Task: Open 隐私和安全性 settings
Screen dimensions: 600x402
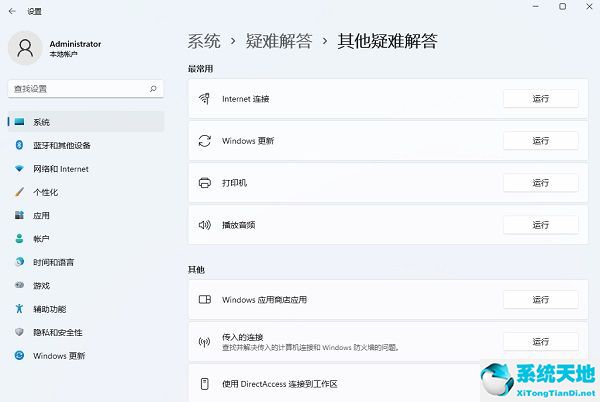Action: [x=57, y=332]
